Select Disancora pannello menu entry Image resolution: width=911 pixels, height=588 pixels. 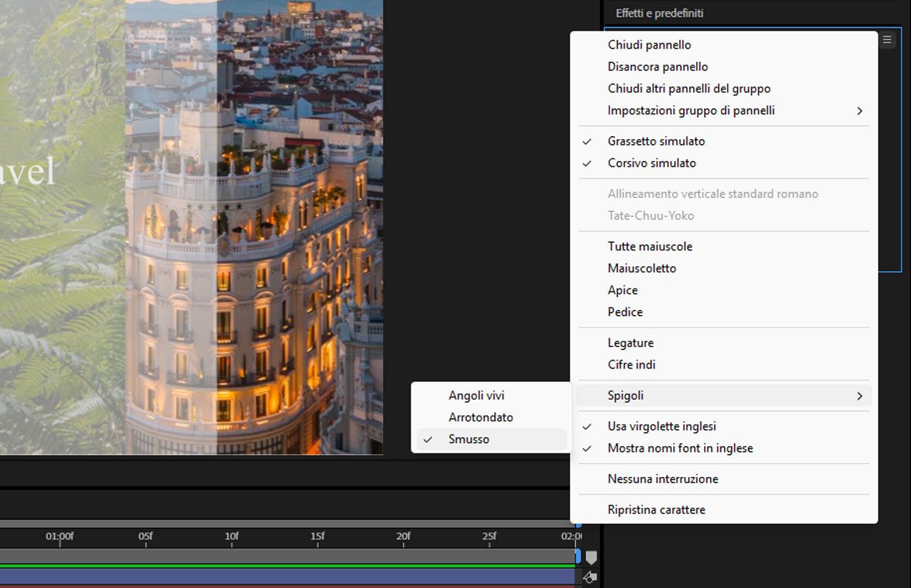657,67
